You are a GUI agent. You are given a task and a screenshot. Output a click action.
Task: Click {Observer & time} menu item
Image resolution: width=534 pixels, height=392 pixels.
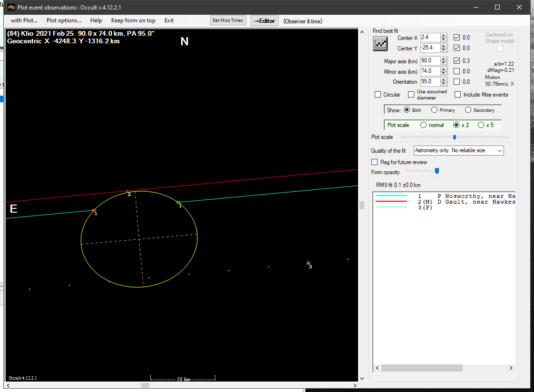point(303,21)
